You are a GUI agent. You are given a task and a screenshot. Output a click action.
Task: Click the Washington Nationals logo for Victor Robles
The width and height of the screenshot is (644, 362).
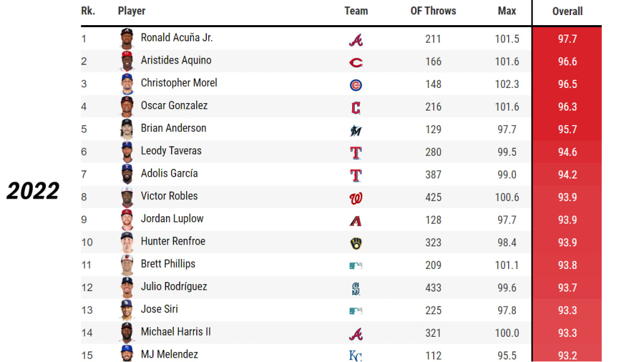click(x=356, y=198)
